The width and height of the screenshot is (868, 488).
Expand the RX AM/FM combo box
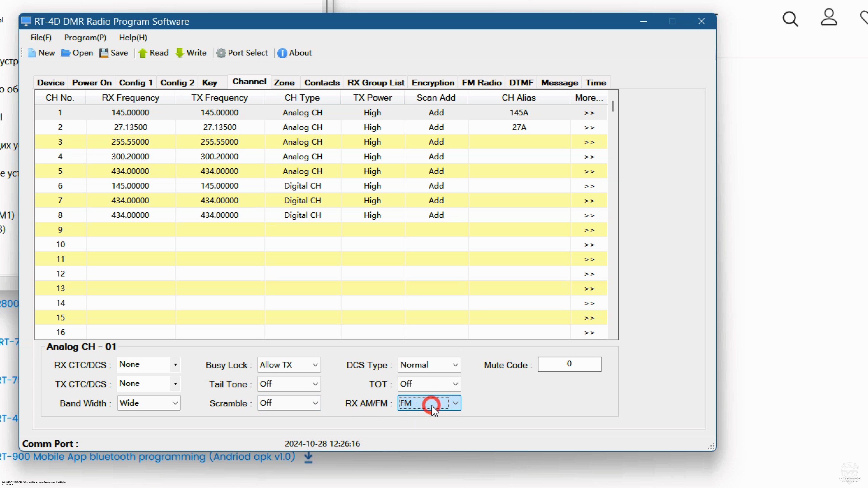[x=455, y=403]
